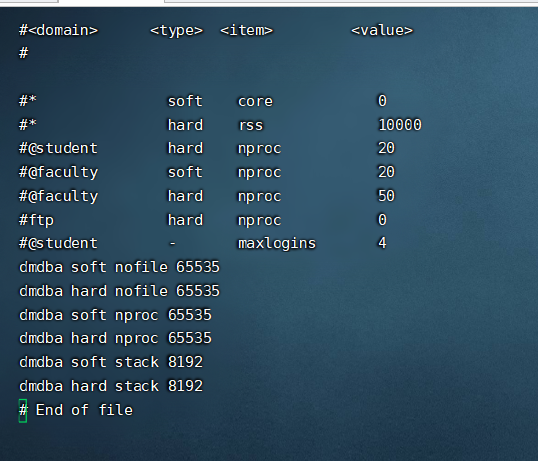
Task: Click the line "dmdba hard nproc 65535"
Action: pyautogui.click(x=115, y=339)
